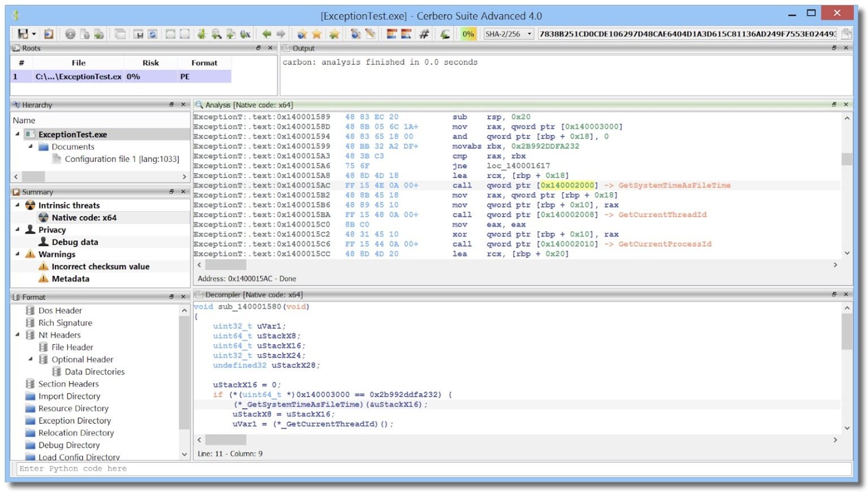Click the gear settings icon in toolbar

(x=70, y=34)
